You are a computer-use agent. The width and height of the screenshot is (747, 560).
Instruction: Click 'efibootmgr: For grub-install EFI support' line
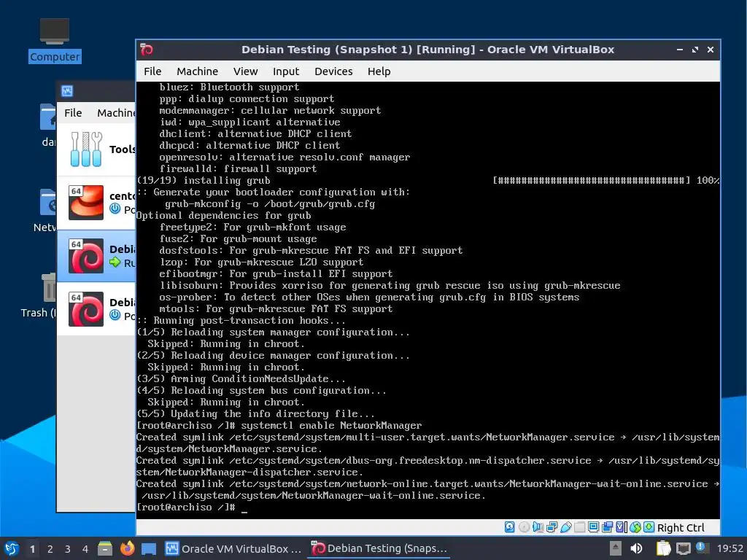[x=276, y=274]
